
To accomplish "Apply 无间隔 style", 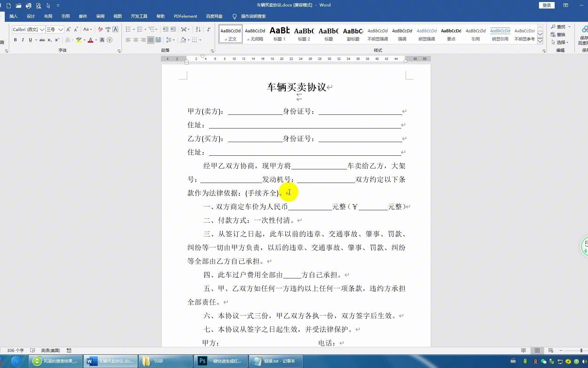I will click(x=255, y=34).
